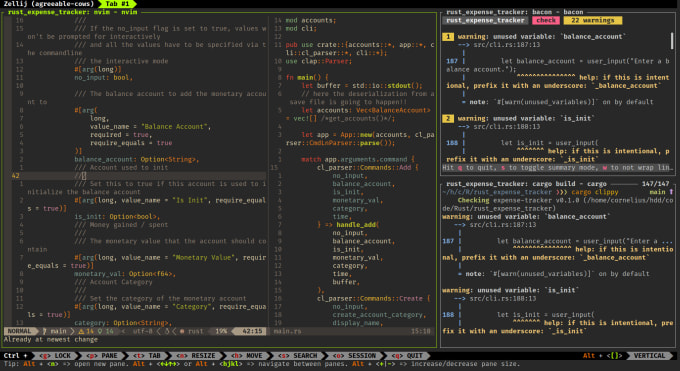Click the 'Ctrl +' modifier label
680x371 pixels.
(x=16, y=356)
